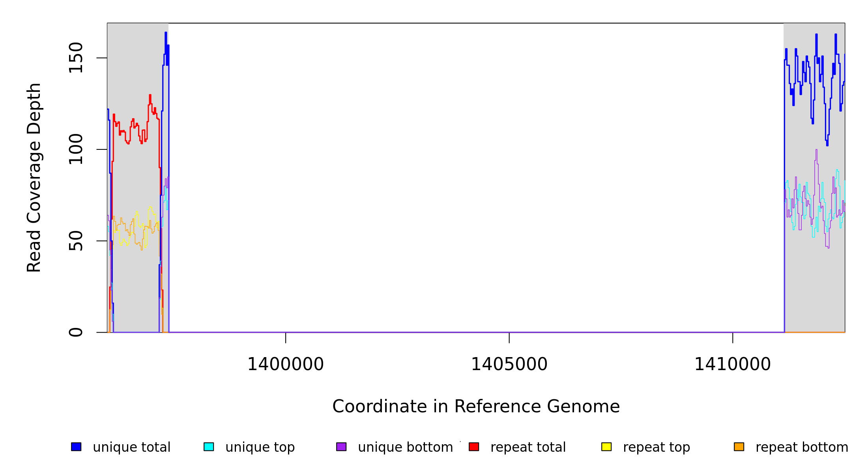The image size is (868, 473).
Task: Click the 100 y-axis tick label
Action: pyautogui.click(x=76, y=149)
